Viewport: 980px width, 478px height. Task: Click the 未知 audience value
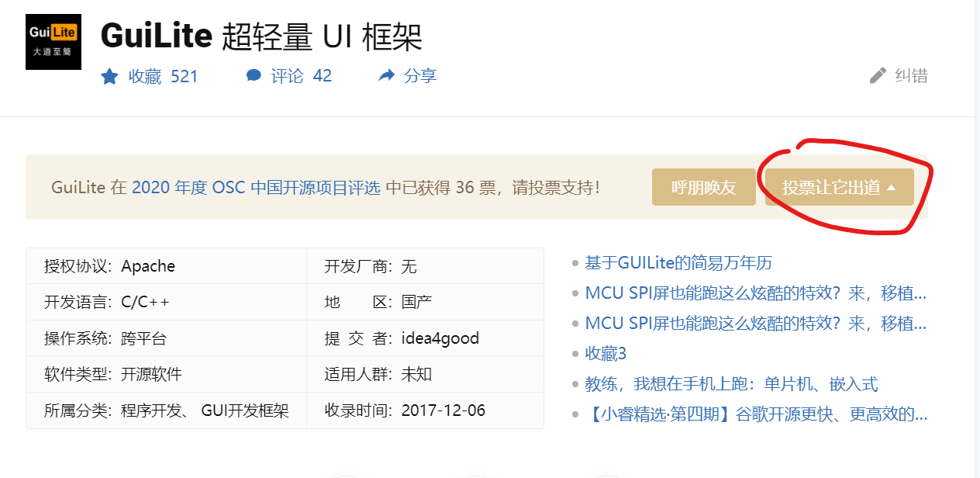coord(416,374)
